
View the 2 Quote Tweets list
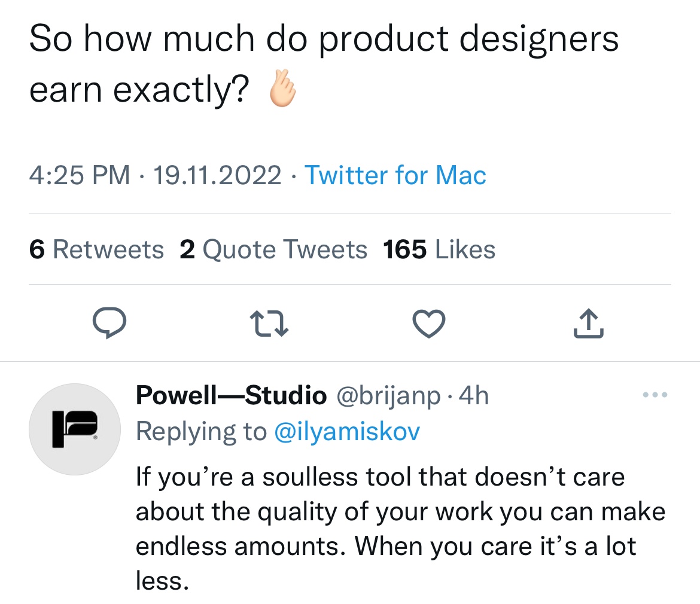[273, 249]
